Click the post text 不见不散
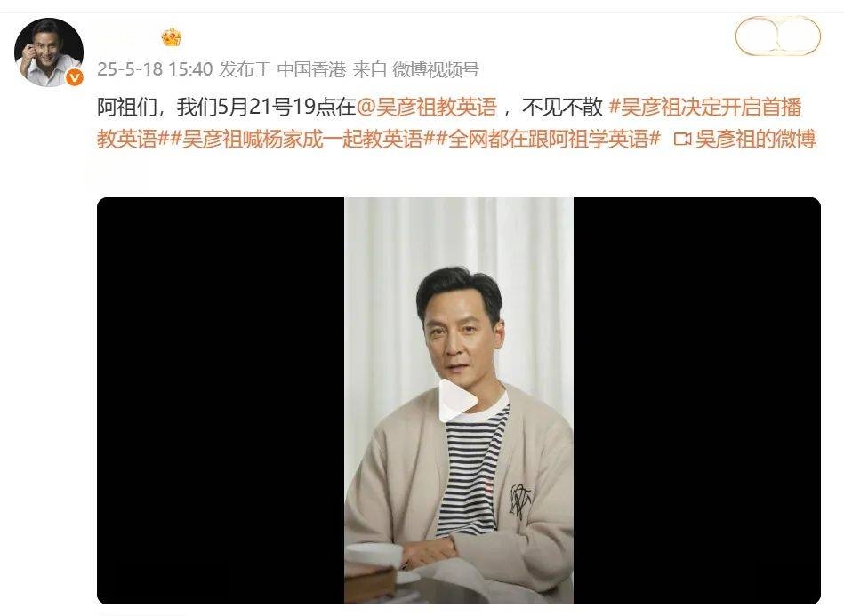Viewport: 844px width, 616px height. (562, 108)
